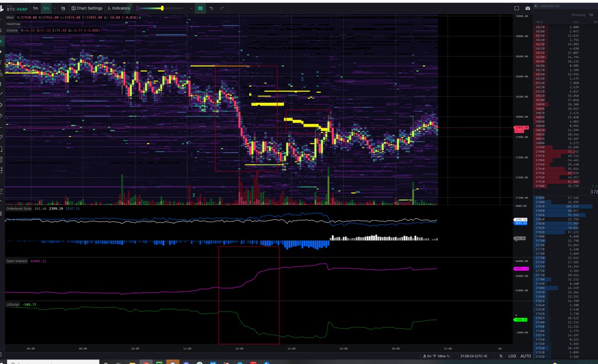
Task: Click the 38000.00 price axis label
Action: click(x=521, y=117)
